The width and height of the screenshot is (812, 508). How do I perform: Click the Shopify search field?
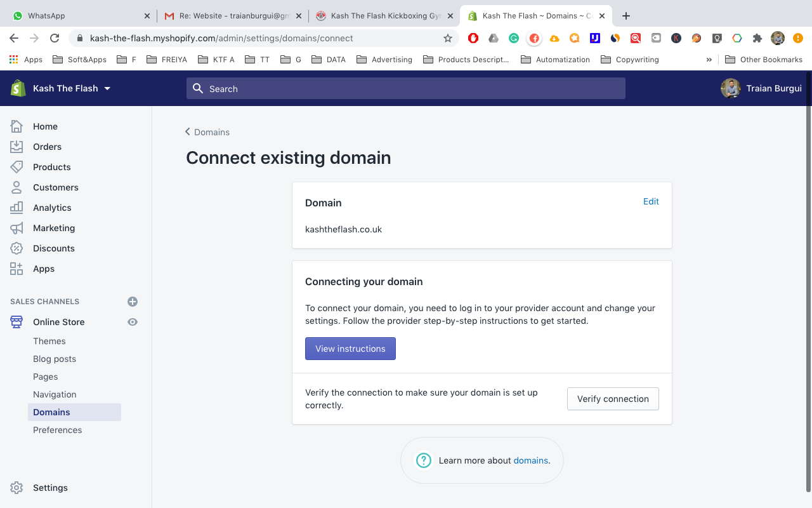tap(406, 88)
